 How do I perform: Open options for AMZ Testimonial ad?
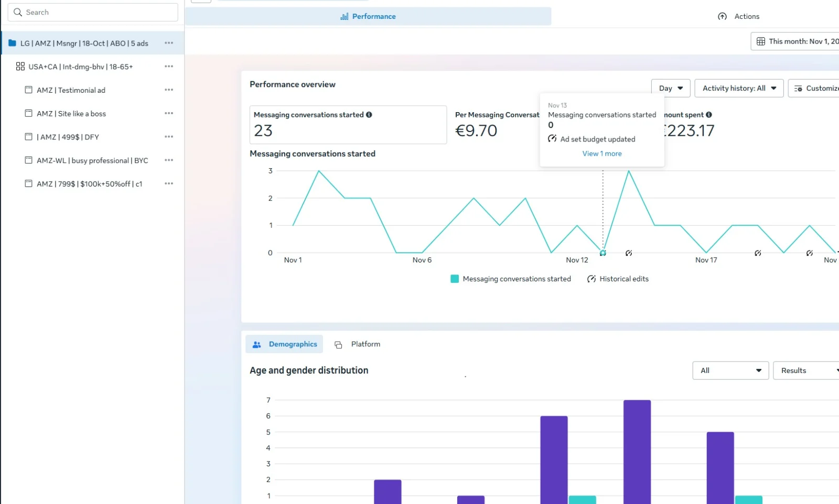[168, 90]
